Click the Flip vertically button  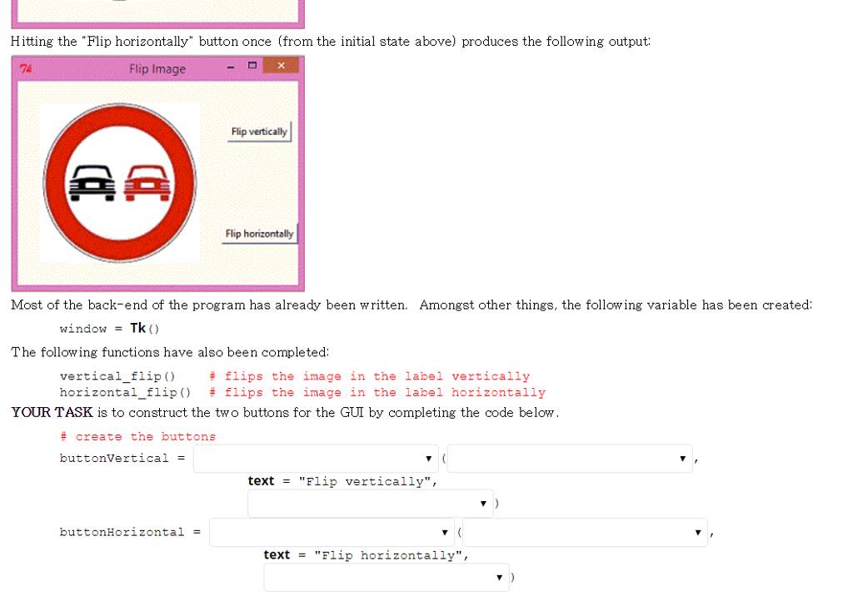coord(260,132)
